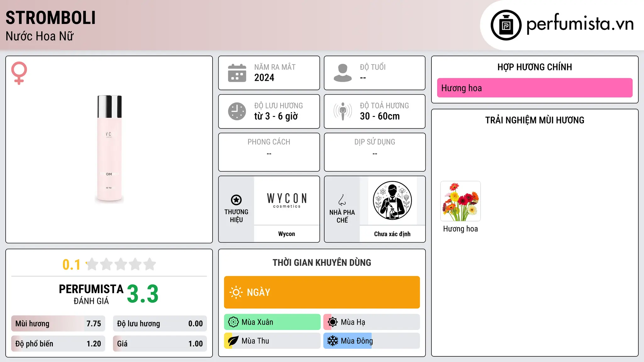
Task: Click the launch year 2024 value
Action: point(264,78)
